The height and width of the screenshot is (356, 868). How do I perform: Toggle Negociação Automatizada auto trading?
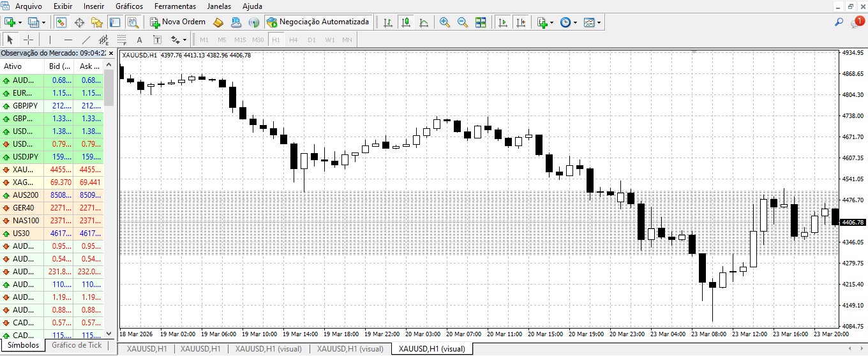click(318, 22)
